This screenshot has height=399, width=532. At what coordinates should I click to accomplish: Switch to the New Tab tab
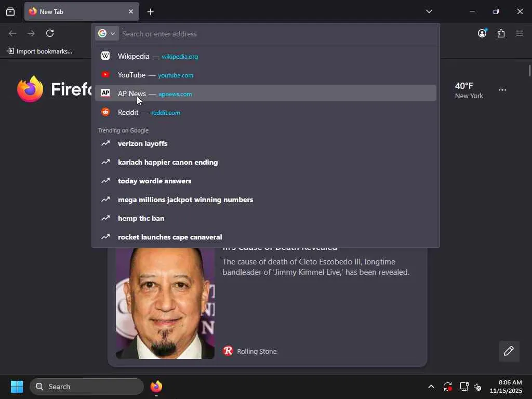coord(82,11)
